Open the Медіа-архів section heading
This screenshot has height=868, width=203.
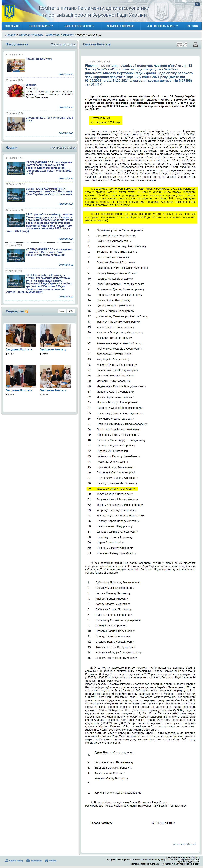(x=15, y=311)
